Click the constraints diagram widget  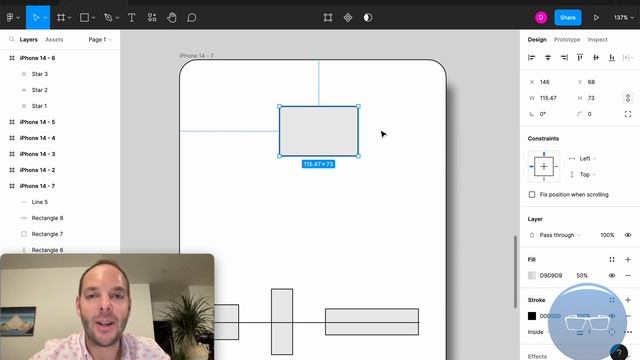544,167
